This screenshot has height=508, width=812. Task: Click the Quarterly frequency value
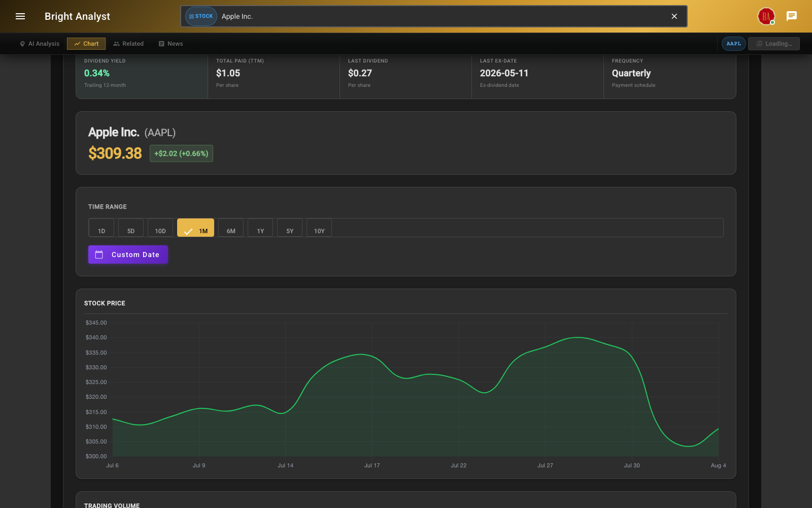pyautogui.click(x=631, y=73)
